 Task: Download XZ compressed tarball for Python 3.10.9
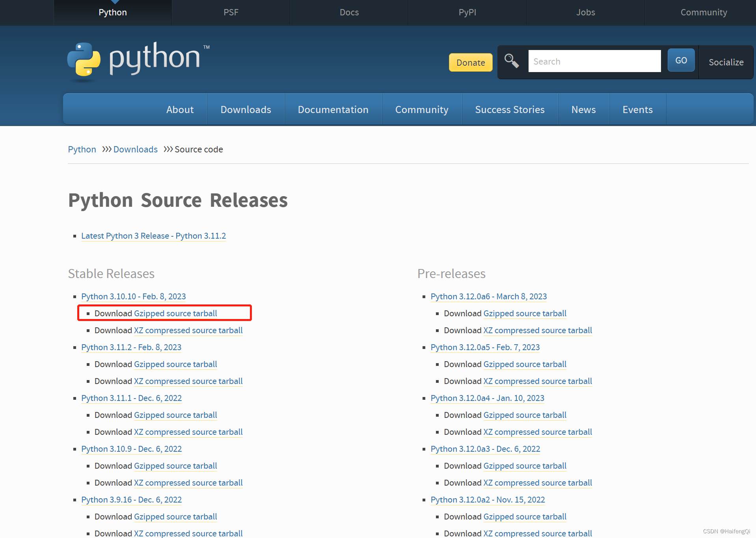(x=188, y=483)
